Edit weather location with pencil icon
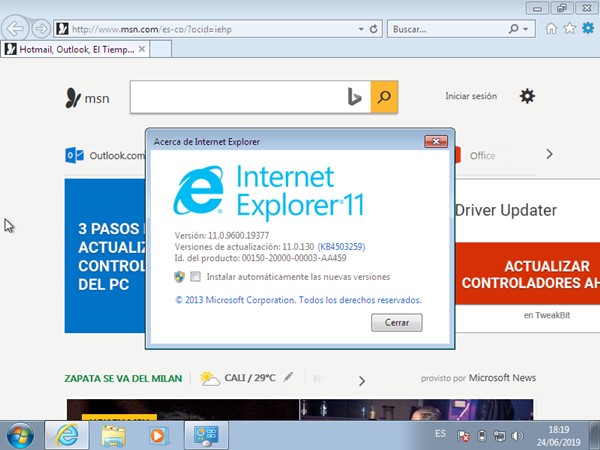 click(x=289, y=377)
